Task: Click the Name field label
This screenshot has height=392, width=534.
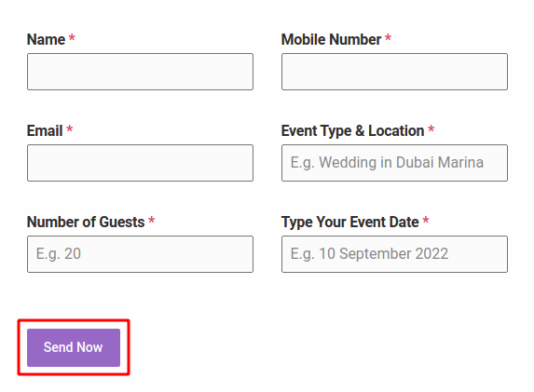Action: 46,39
